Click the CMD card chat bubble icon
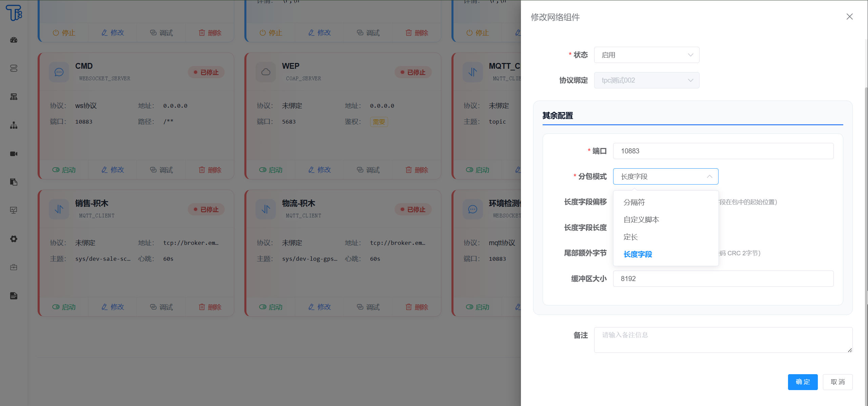Screen dimensions: 868x406 point(59,72)
